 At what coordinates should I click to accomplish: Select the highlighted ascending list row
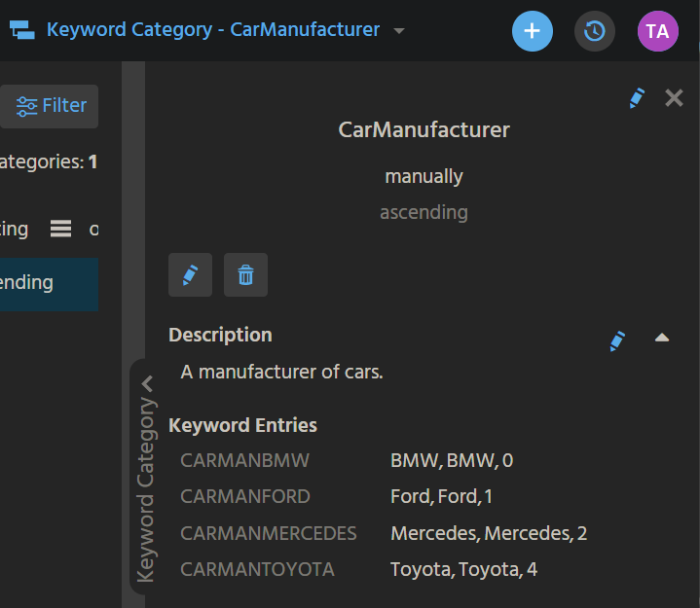point(49,284)
